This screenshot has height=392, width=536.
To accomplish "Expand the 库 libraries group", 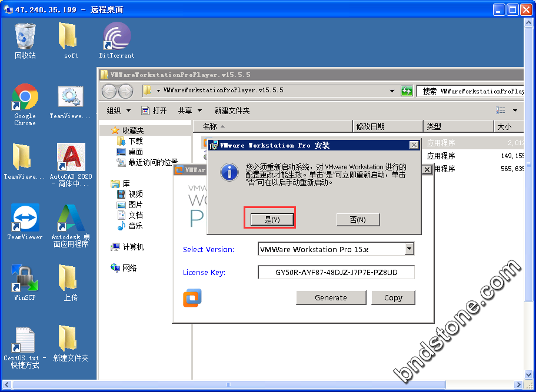I will (x=120, y=183).
